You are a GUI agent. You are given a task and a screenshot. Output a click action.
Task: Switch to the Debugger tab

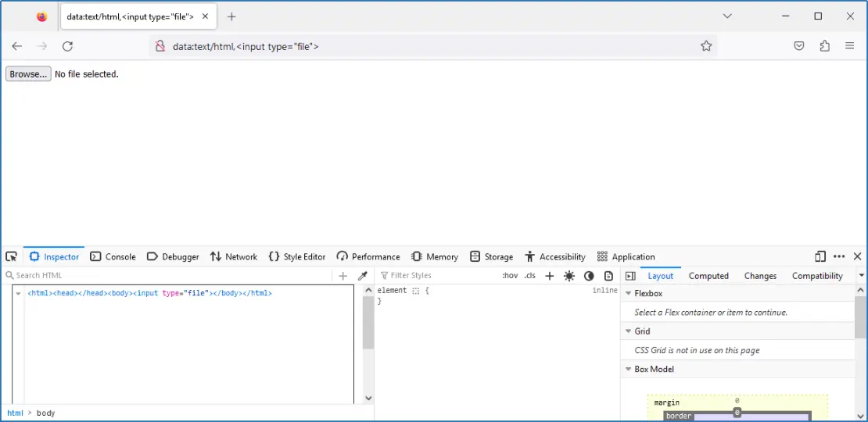[173, 256]
